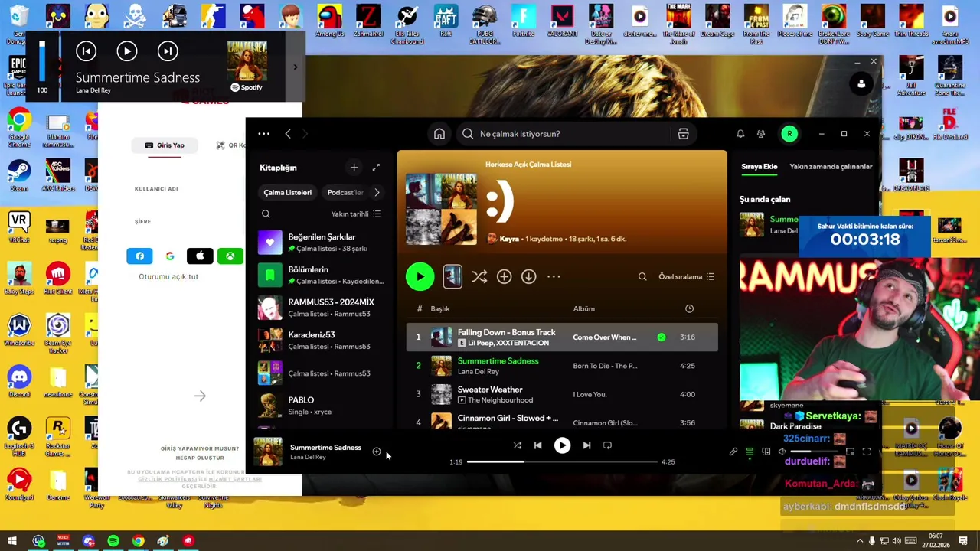
Task: Open Kayra profile link on playlist header
Action: pyautogui.click(x=509, y=239)
